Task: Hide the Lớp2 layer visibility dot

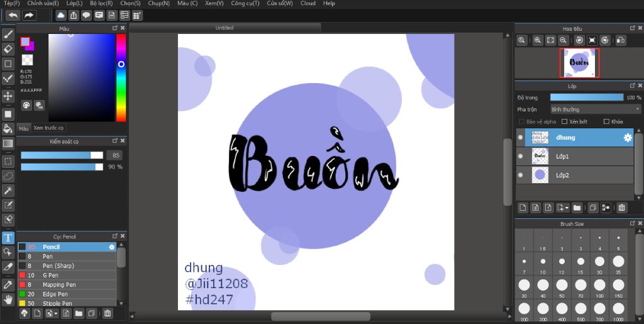Action: pos(520,175)
